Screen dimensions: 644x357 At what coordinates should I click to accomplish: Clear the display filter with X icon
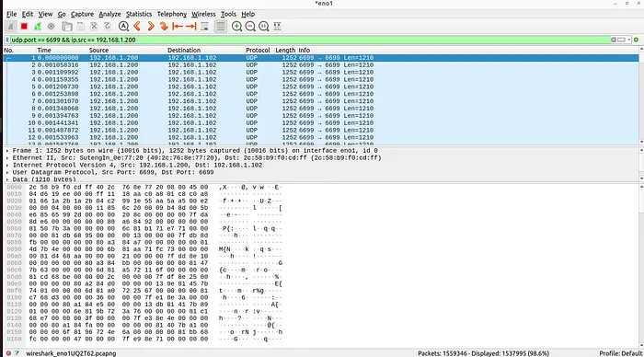(614, 40)
